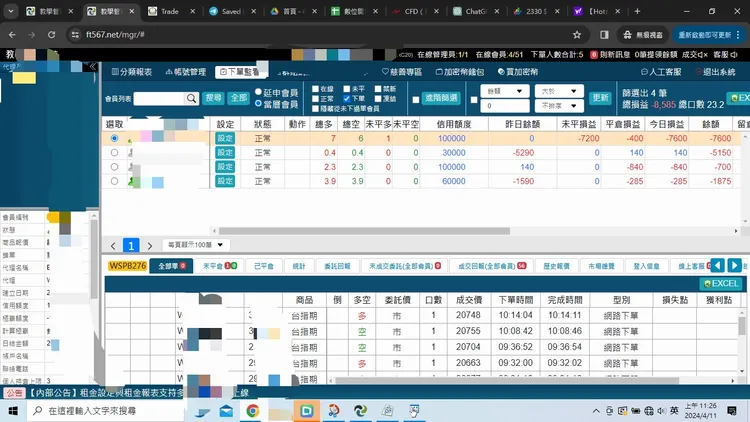Click the 搜尋 search button

click(x=213, y=98)
